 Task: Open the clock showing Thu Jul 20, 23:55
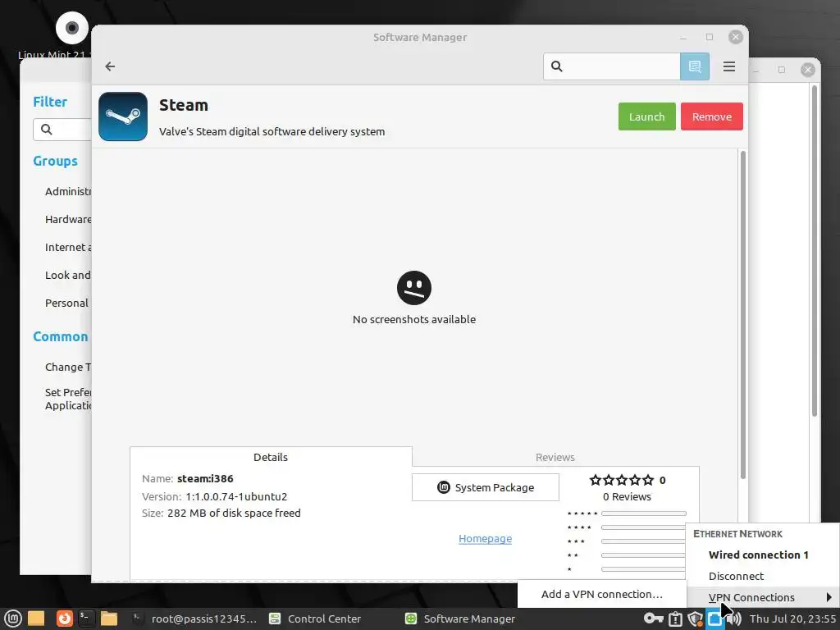792,619
